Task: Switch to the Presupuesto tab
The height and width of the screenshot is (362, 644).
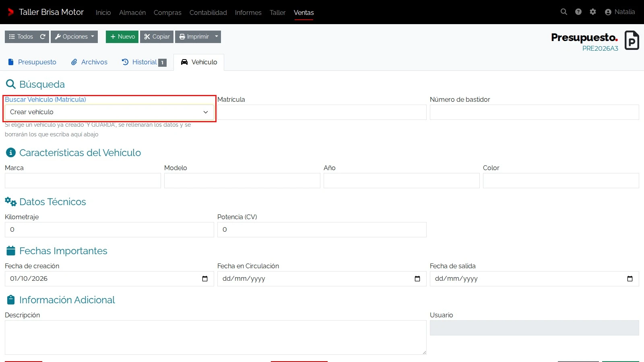Action: pyautogui.click(x=32, y=62)
